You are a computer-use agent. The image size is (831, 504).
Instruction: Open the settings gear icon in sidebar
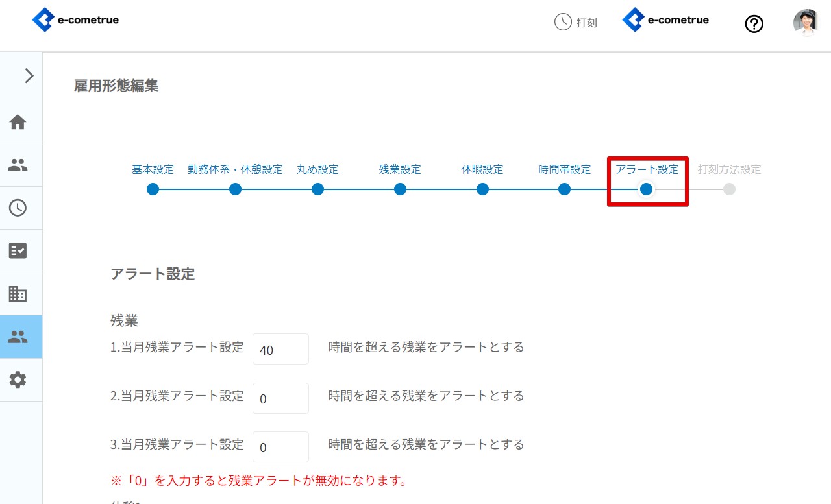(18, 379)
